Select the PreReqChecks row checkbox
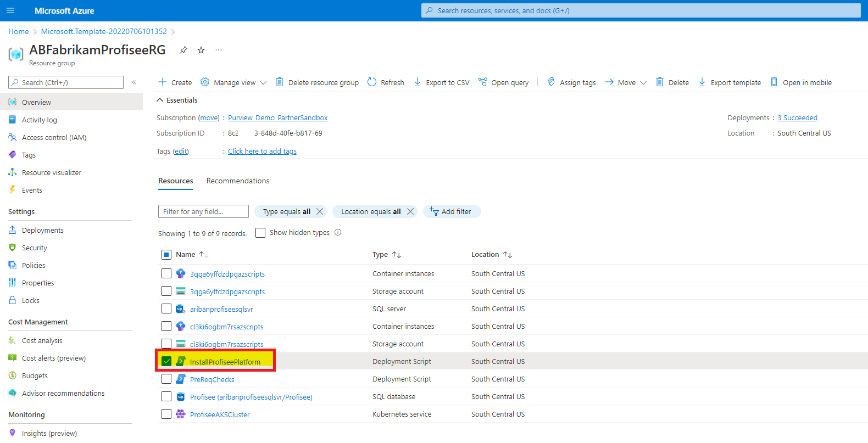Viewport: 868px width, 443px height. (166, 379)
